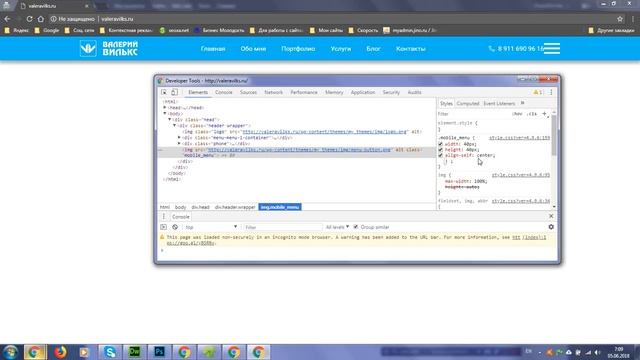Close the valeravilks.ru browser tab
This screenshot has height=360, width=640.
point(87,6)
